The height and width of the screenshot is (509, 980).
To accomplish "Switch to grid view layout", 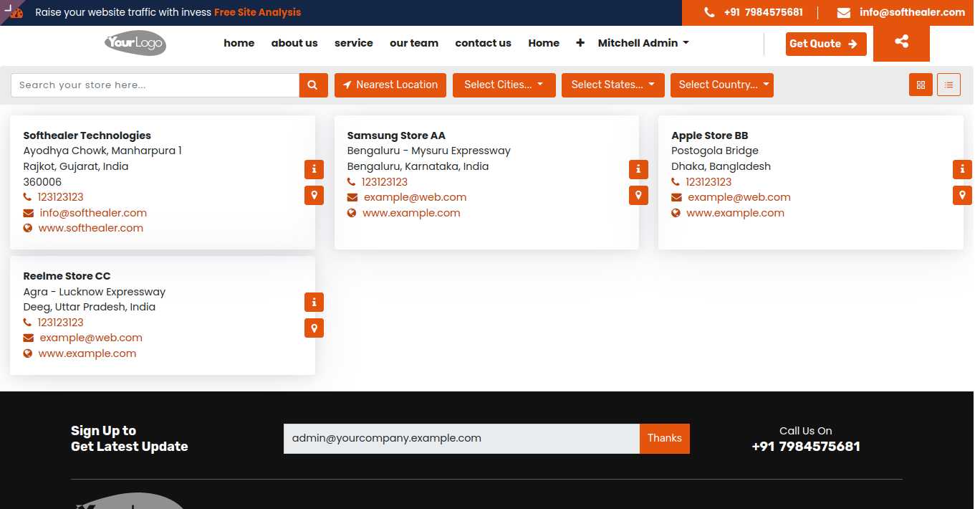I will [x=921, y=85].
